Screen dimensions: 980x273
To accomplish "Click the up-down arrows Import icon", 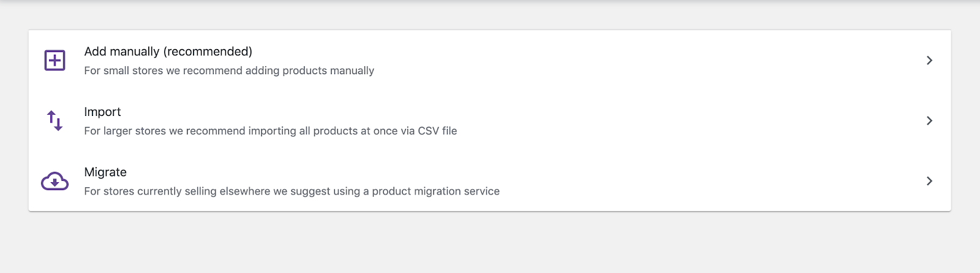I will 55,121.
